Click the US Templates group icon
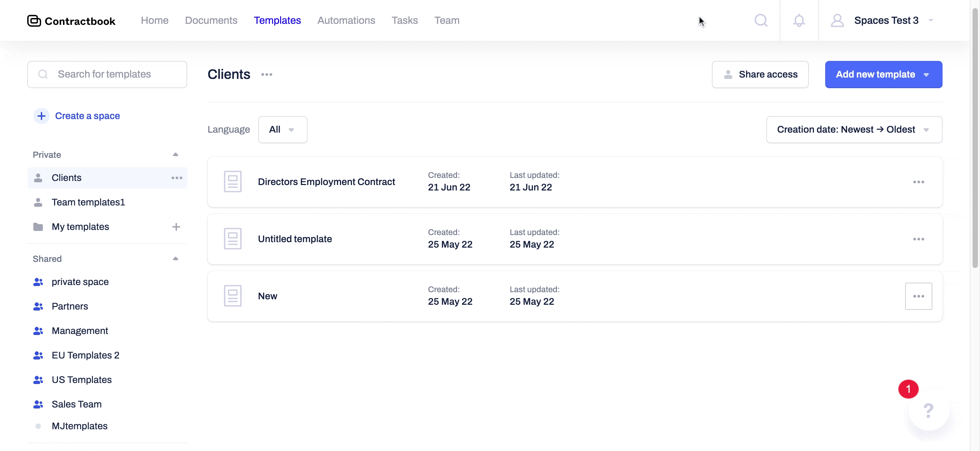This screenshot has height=451, width=980. pos(38,380)
